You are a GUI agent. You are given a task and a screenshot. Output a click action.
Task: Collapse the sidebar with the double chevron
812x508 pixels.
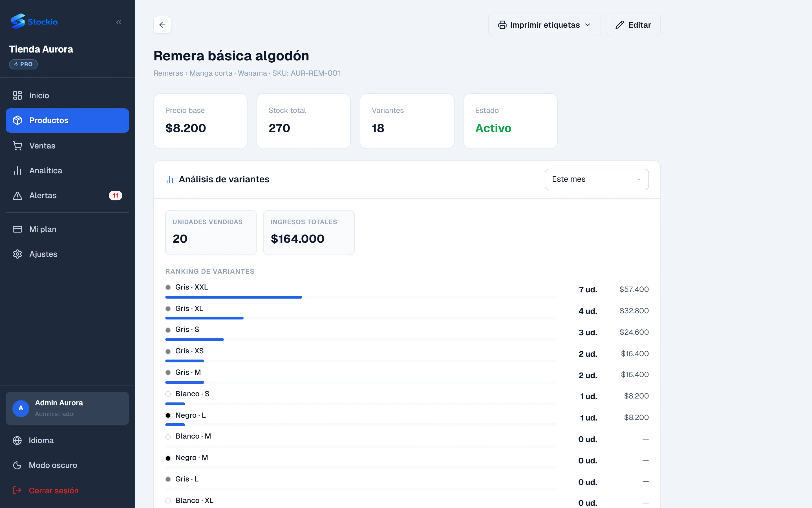pyautogui.click(x=119, y=22)
